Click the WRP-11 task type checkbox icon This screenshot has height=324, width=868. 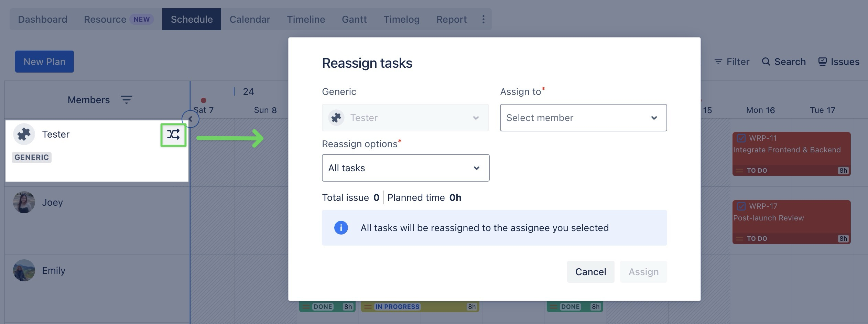pyautogui.click(x=741, y=138)
